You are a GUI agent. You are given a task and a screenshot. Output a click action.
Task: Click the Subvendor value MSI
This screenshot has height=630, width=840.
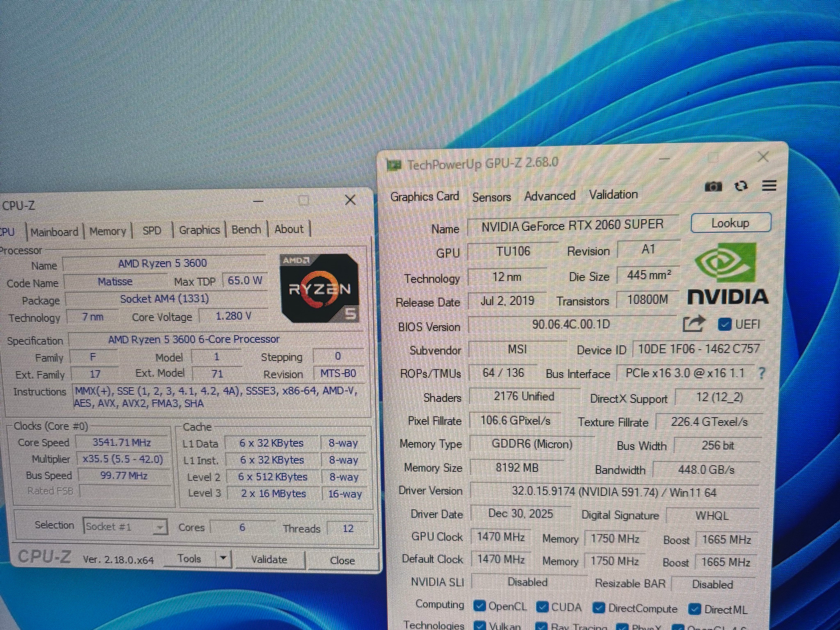(517, 349)
